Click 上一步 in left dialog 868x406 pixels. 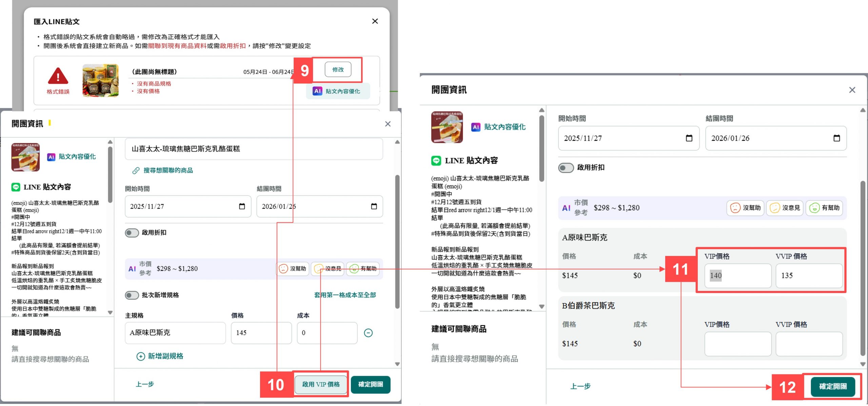145,384
